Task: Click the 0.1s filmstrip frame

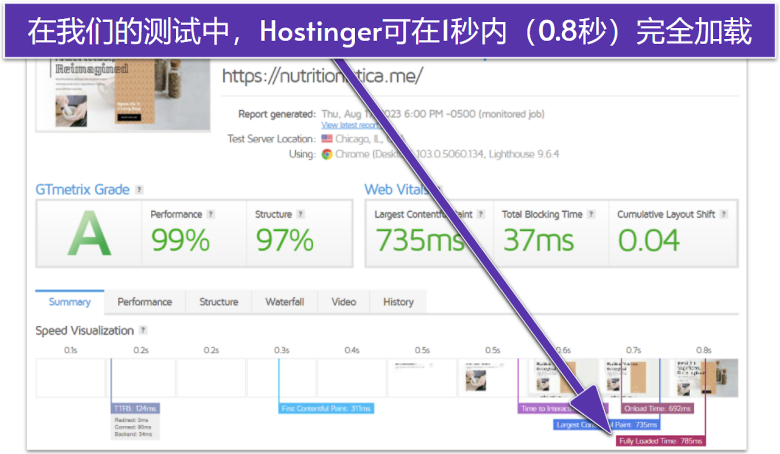Action: coord(71,378)
